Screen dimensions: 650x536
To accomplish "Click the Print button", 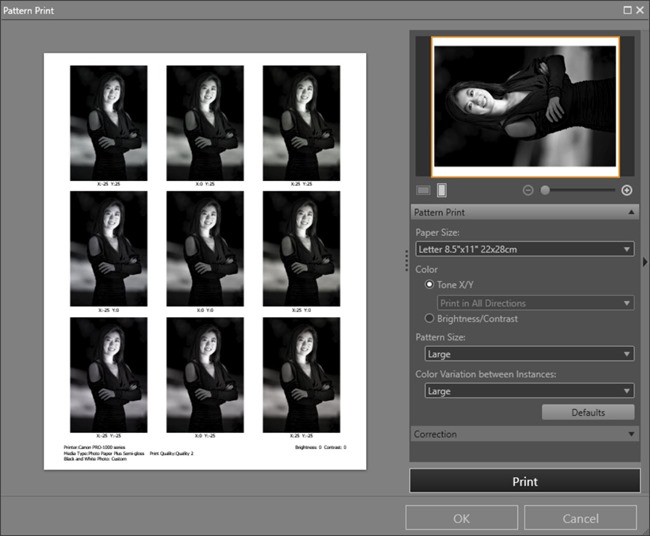I will (x=525, y=481).
